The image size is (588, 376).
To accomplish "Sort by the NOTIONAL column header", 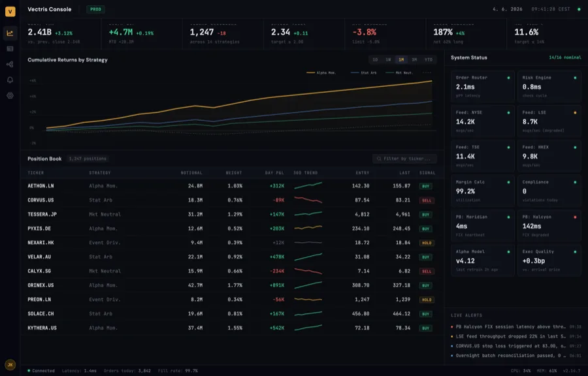I will point(191,173).
